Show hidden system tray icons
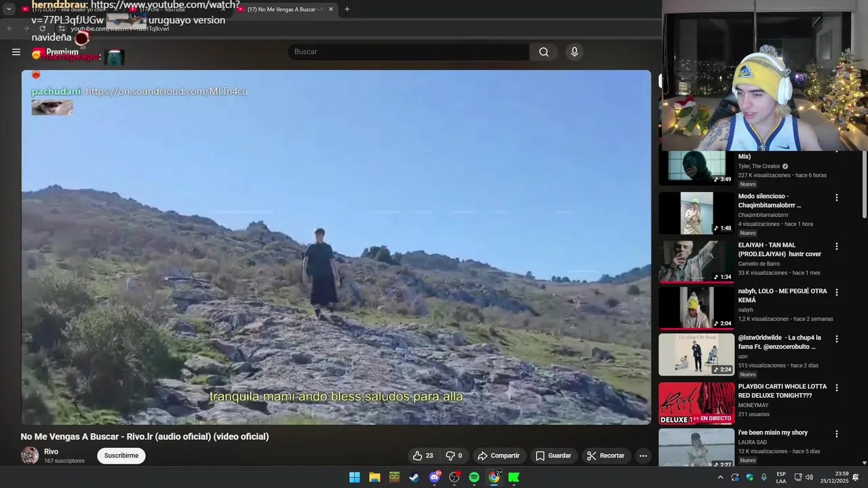Screen dimensions: 868x488 click(x=720, y=477)
